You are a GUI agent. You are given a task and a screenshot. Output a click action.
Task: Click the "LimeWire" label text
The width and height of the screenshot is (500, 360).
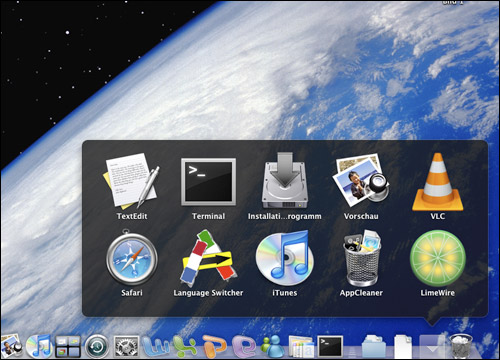pos(438,293)
